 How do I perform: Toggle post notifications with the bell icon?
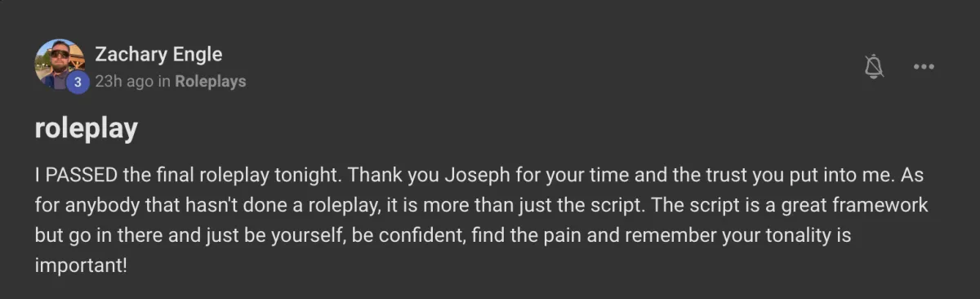874,66
